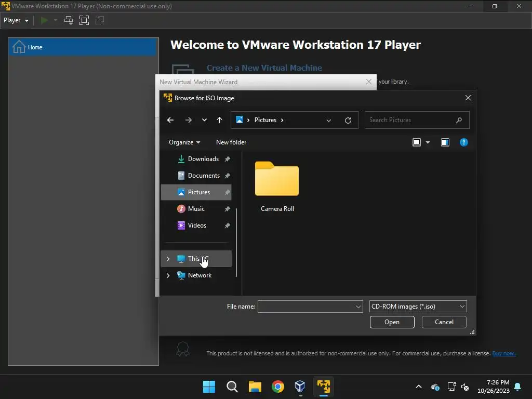Image resolution: width=532 pixels, height=399 pixels.
Task: Open taskbar Search
Action: pos(232,387)
